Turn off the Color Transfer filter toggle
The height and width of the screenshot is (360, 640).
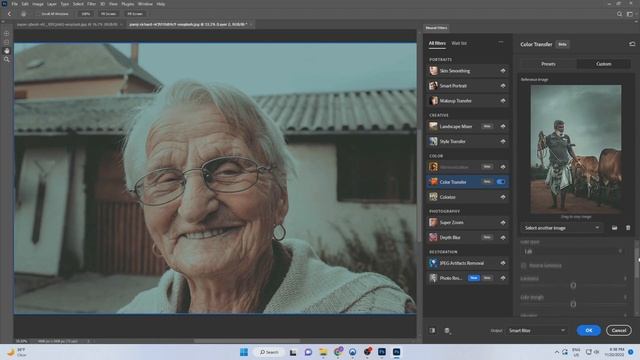pos(501,182)
